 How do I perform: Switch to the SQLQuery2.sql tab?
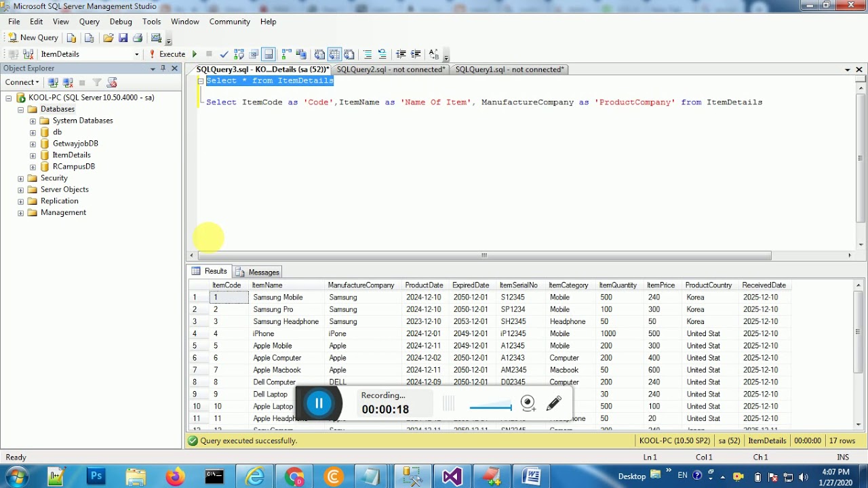tap(391, 70)
